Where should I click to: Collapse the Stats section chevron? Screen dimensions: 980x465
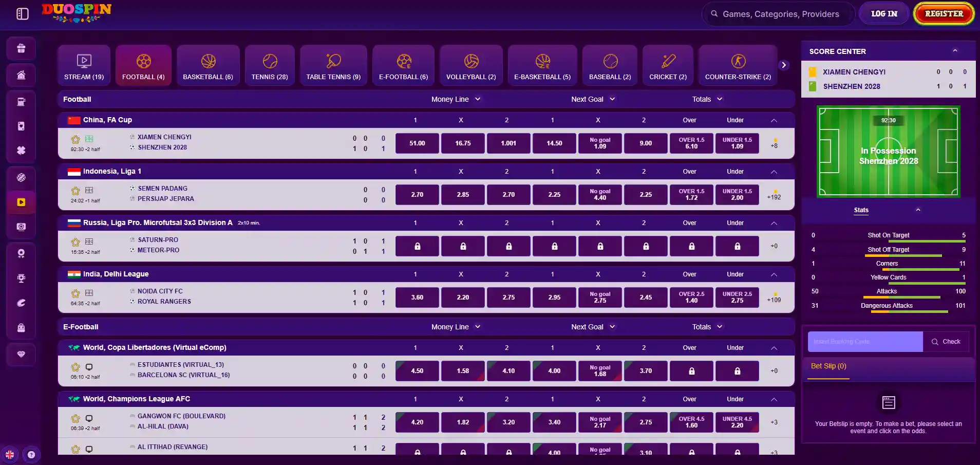pyautogui.click(x=918, y=210)
